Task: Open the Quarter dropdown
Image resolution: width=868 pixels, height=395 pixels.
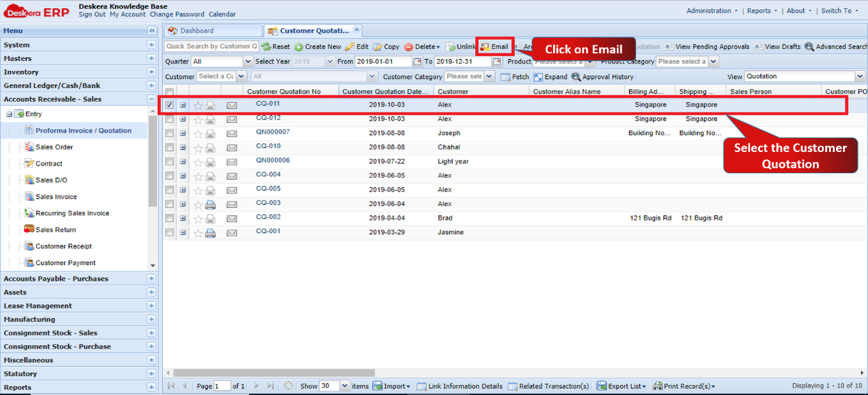Action: [248, 62]
